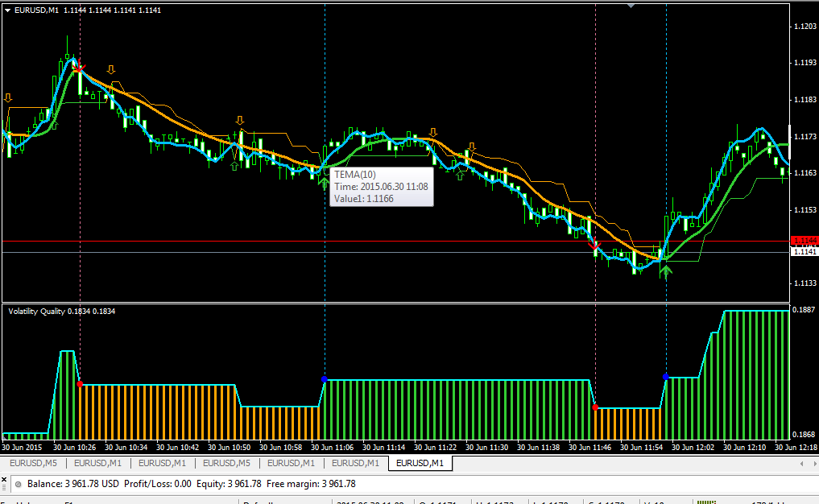Click the blue dot on the Volatility Quality line near 11:56
This screenshot has height=504, width=819.
click(665, 377)
